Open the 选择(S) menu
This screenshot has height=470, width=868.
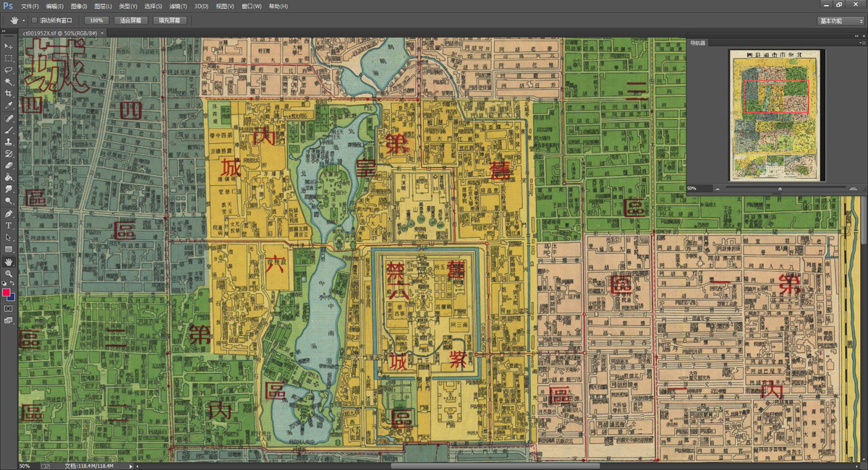point(153,6)
